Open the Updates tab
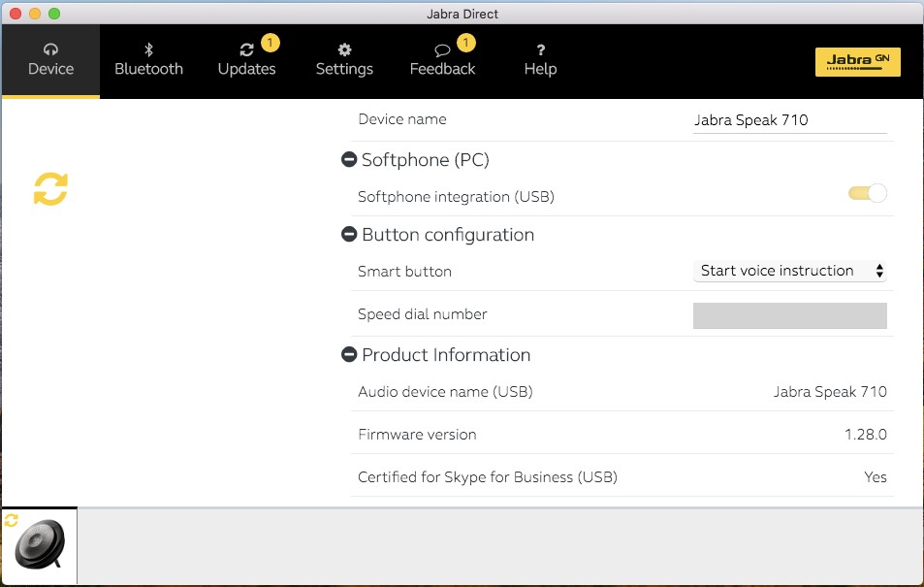Screen dimensions: 924x587 click(x=246, y=61)
